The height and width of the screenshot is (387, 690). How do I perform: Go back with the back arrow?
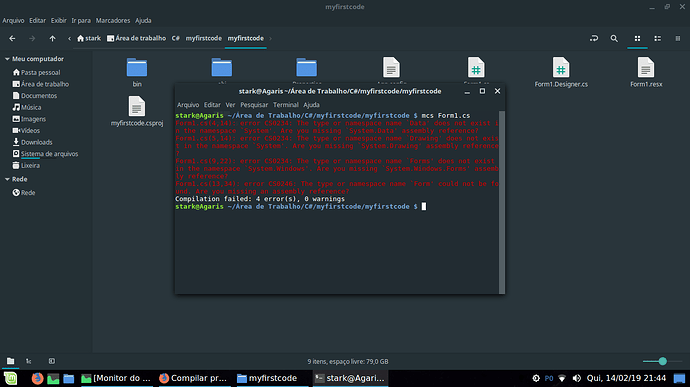click(12, 38)
